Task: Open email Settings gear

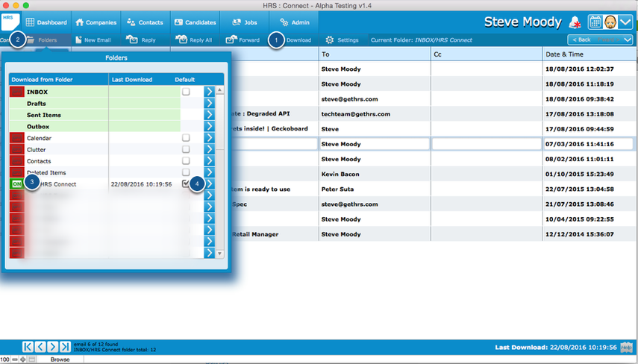Action: coord(343,40)
